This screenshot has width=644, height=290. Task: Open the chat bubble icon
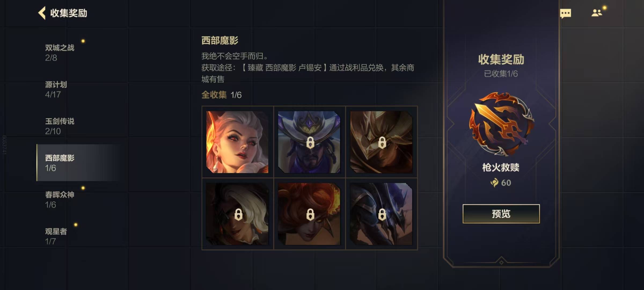click(565, 13)
